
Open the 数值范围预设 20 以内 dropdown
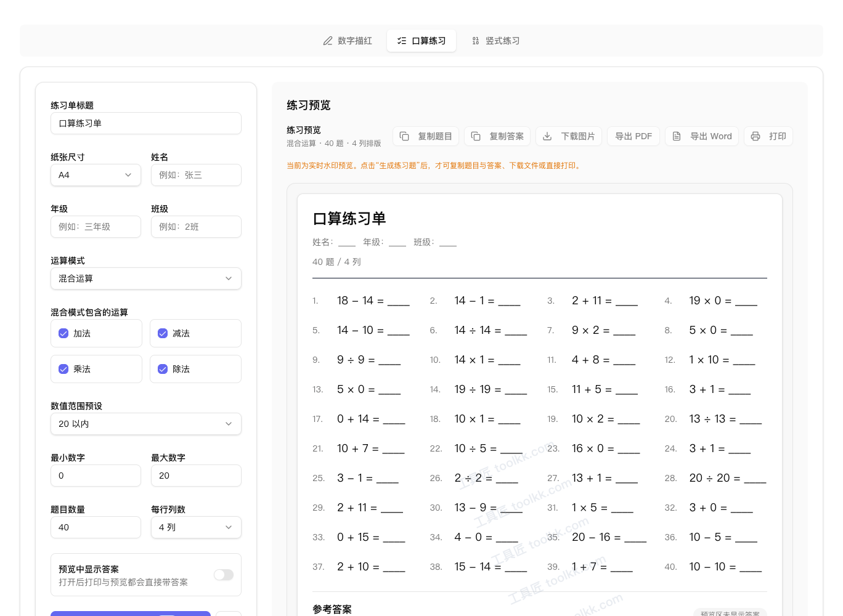click(146, 424)
